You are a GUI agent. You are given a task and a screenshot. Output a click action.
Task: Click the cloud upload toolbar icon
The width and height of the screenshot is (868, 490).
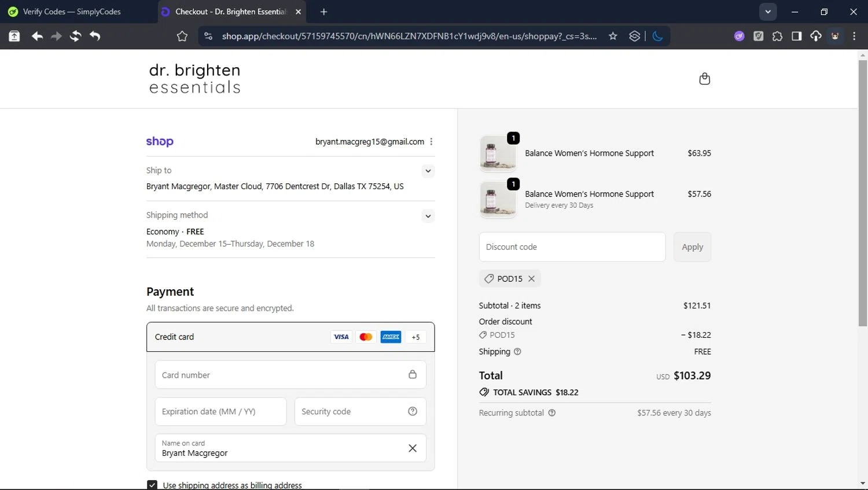815,36
